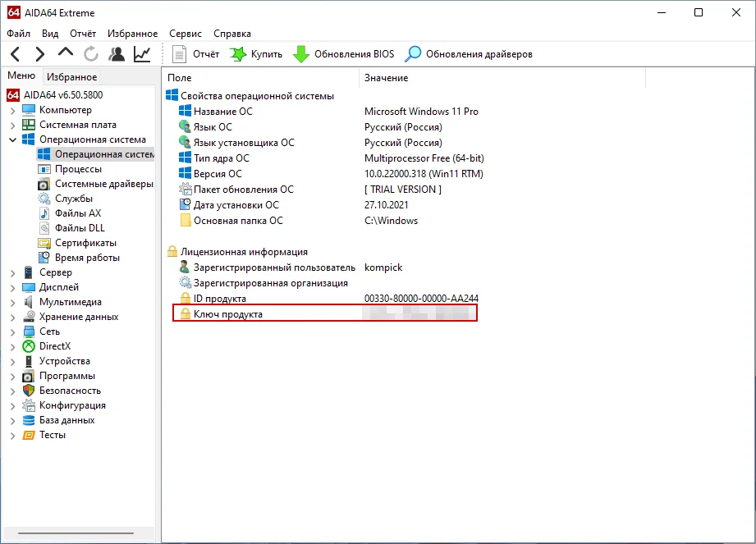The image size is (756, 544).
Task: Click the Отчёт report toolbar button
Action: coord(196,54)
